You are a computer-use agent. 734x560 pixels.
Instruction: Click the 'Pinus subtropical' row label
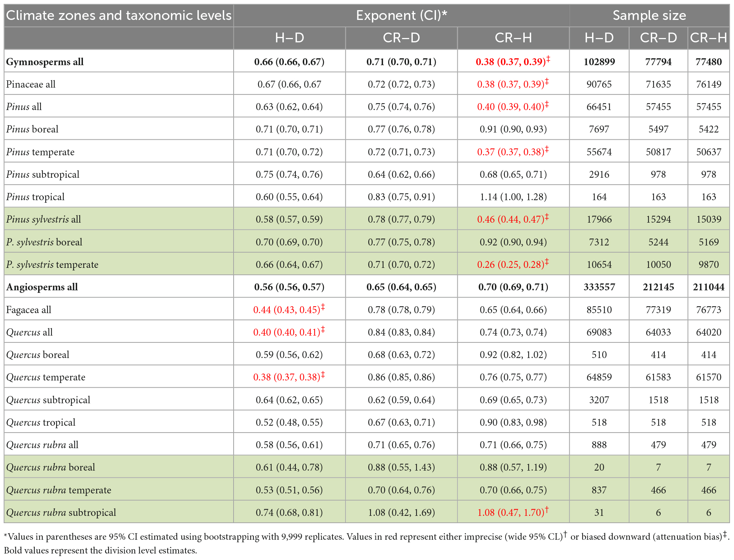pyautogui.click(x=43, y=174)
